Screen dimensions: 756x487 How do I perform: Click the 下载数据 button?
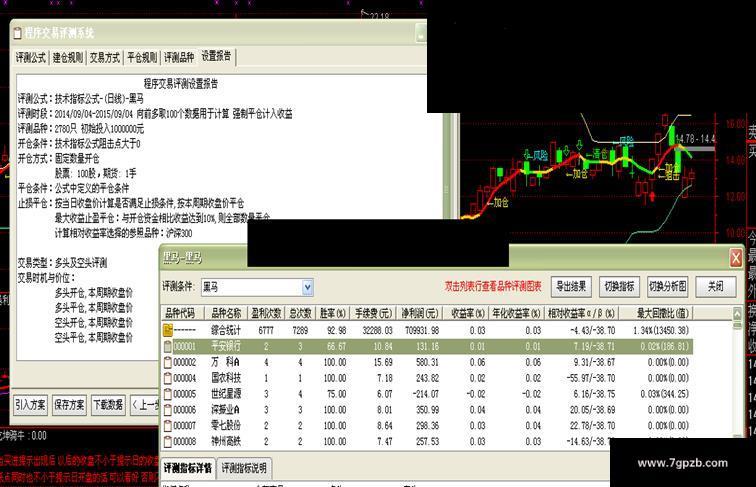(x=108, y=405)
